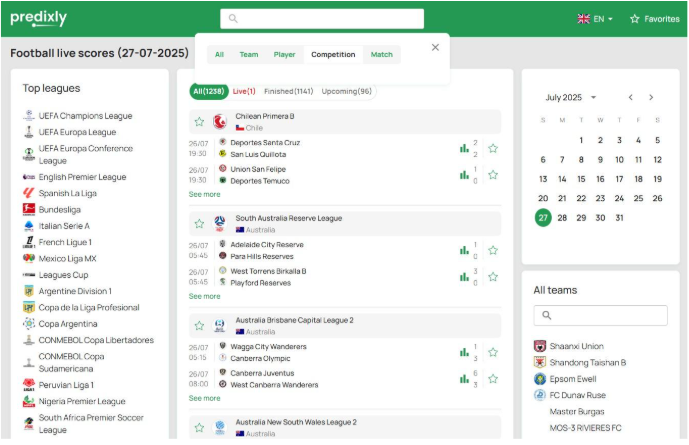Click the Copa Argentina logo icon
The image size is (689, 445).
[x=29, y=324]
